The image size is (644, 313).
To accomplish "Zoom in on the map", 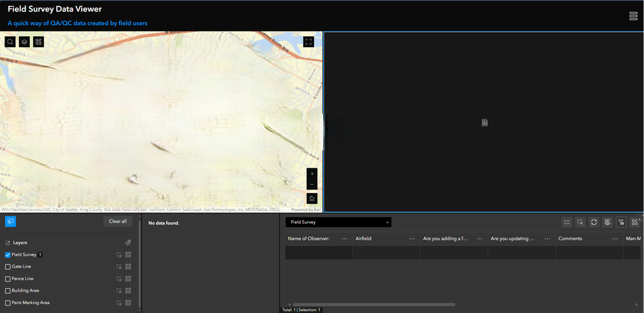I will tap(312, 174).
